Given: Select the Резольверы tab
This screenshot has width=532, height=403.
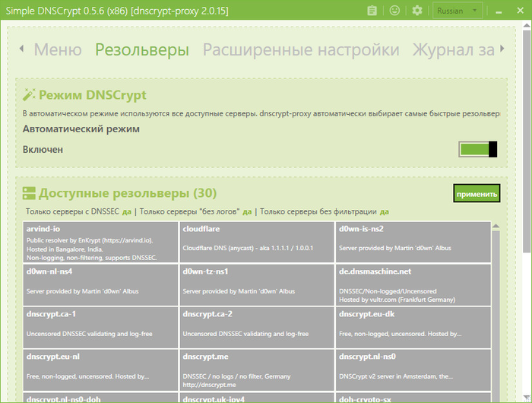Looking at the screenshot, I should point(142,50).
